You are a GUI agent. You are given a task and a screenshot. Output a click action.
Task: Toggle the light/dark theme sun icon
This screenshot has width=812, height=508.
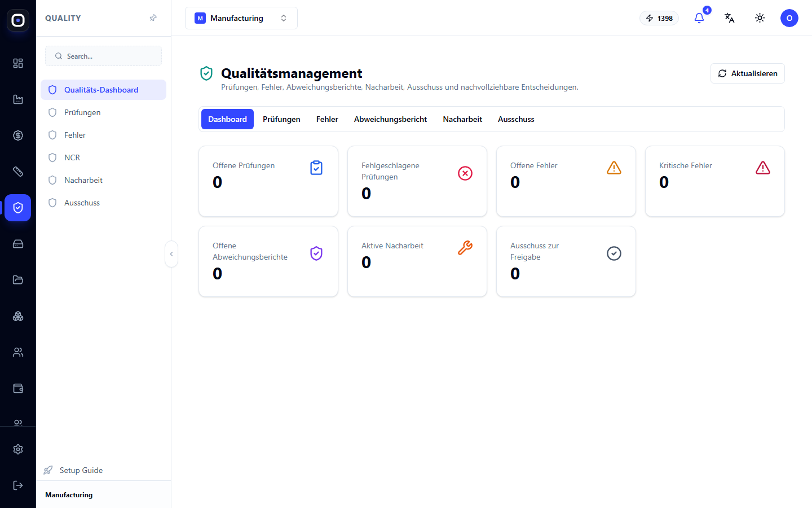[760, 18]
